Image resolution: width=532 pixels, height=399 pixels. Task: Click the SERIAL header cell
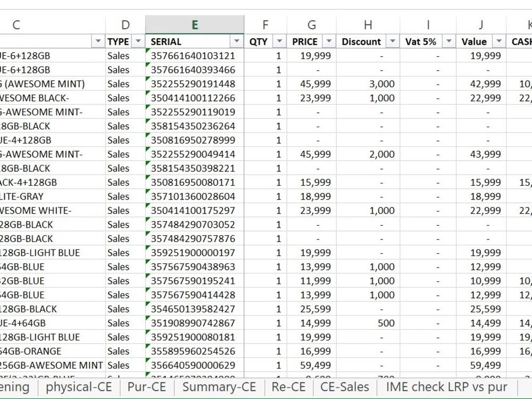click(194, 41)
